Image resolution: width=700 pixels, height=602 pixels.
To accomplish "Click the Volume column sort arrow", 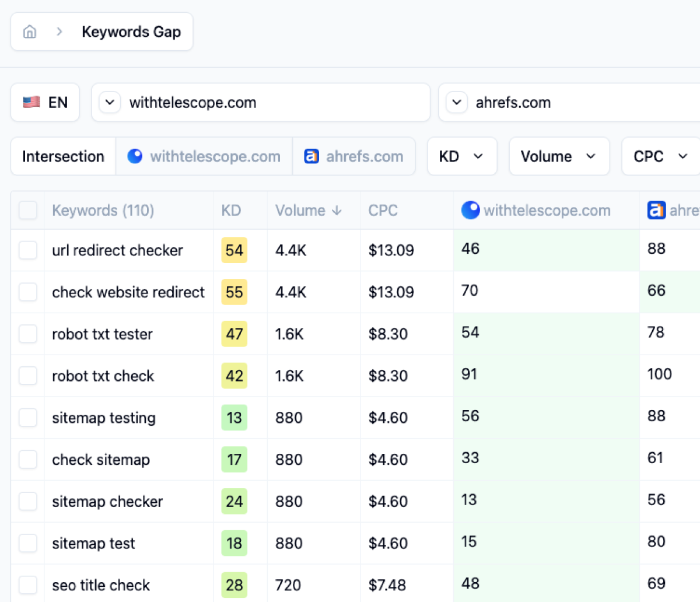I will 337,211.
